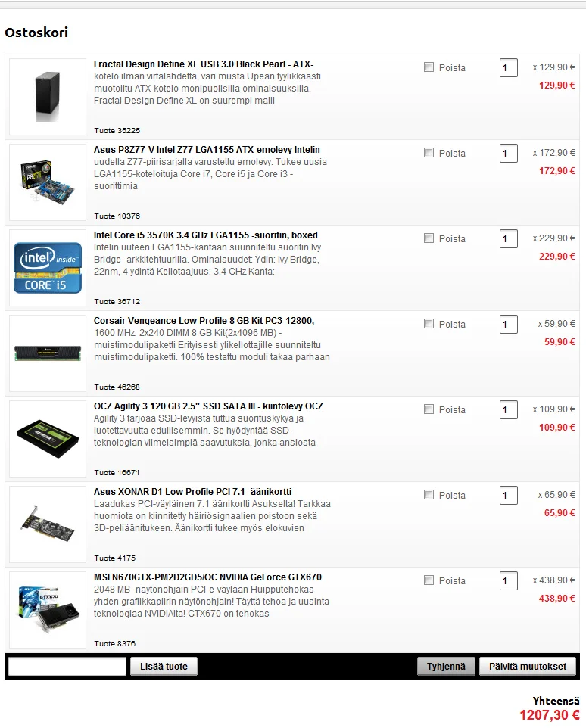Click the product code input field

click(67, 666)
